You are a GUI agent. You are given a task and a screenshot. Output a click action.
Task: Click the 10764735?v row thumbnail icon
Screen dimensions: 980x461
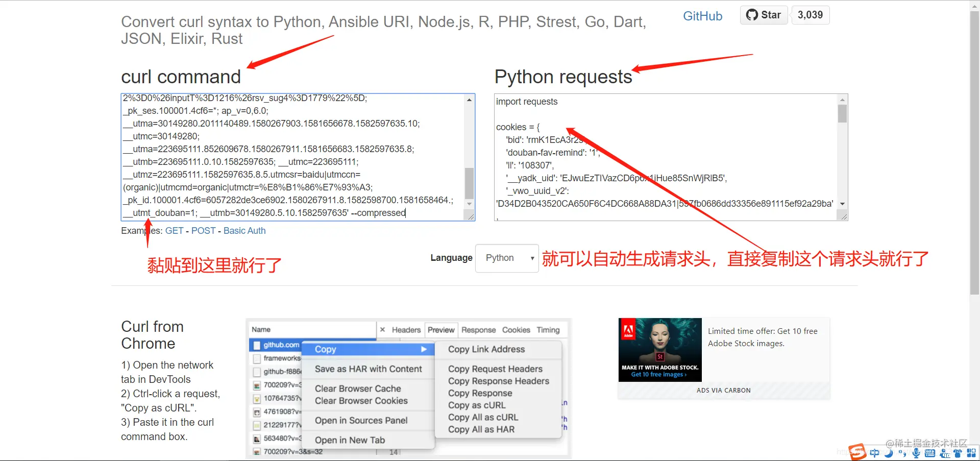(x=257, y=399)
